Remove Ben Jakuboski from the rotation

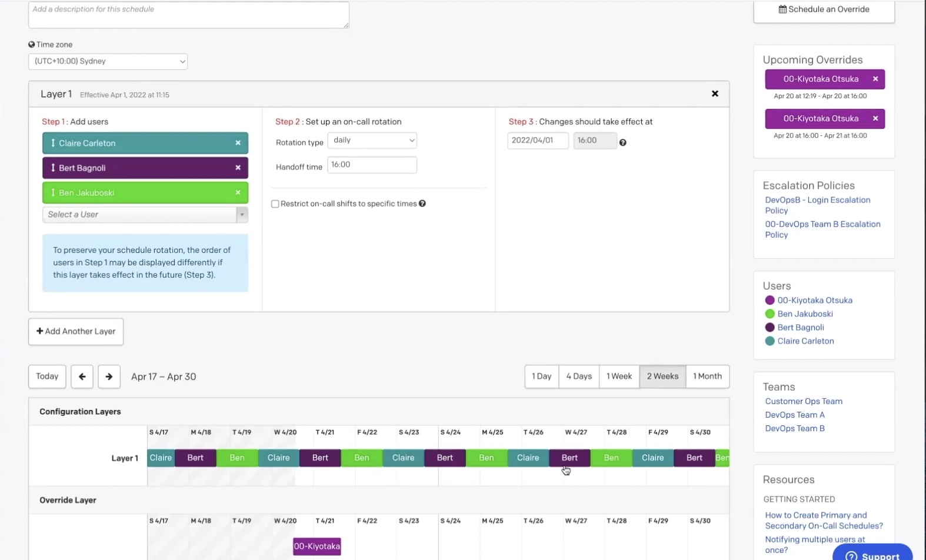[238, 192]
